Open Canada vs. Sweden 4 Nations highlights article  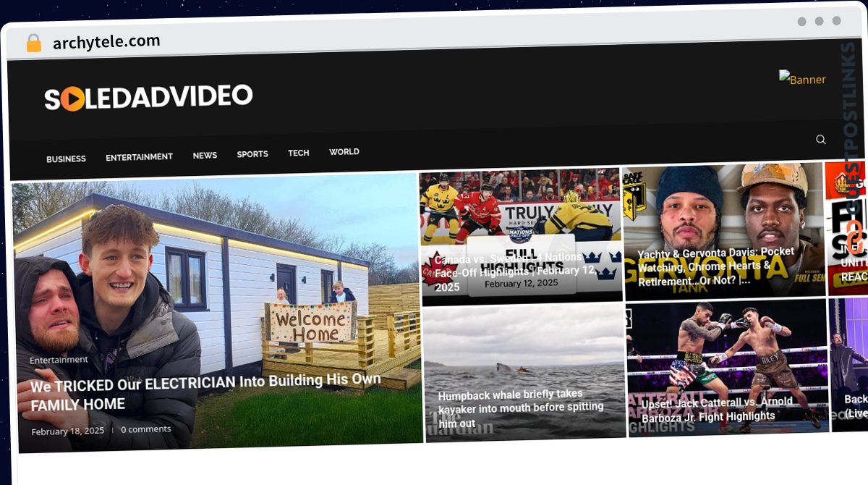point(514,272)
